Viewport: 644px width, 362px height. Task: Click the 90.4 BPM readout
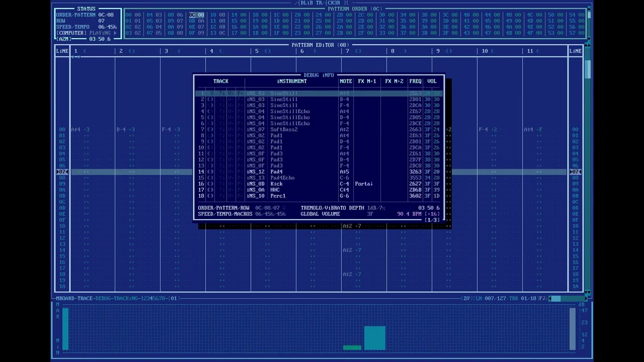click(x=410, y=214)
